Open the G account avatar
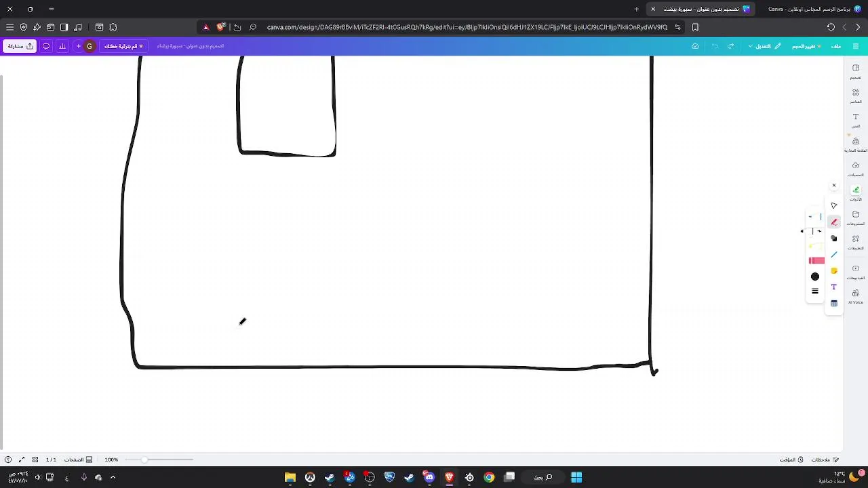This screenshot has width=868, height=488. point(90,46)
